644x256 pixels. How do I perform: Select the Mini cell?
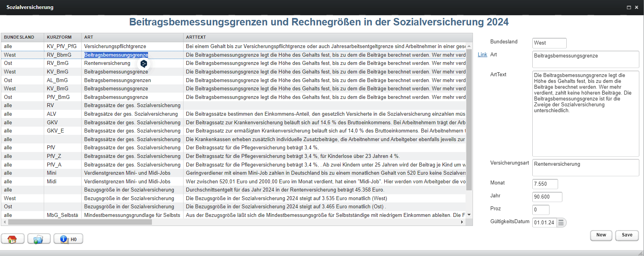coord(62,173)
